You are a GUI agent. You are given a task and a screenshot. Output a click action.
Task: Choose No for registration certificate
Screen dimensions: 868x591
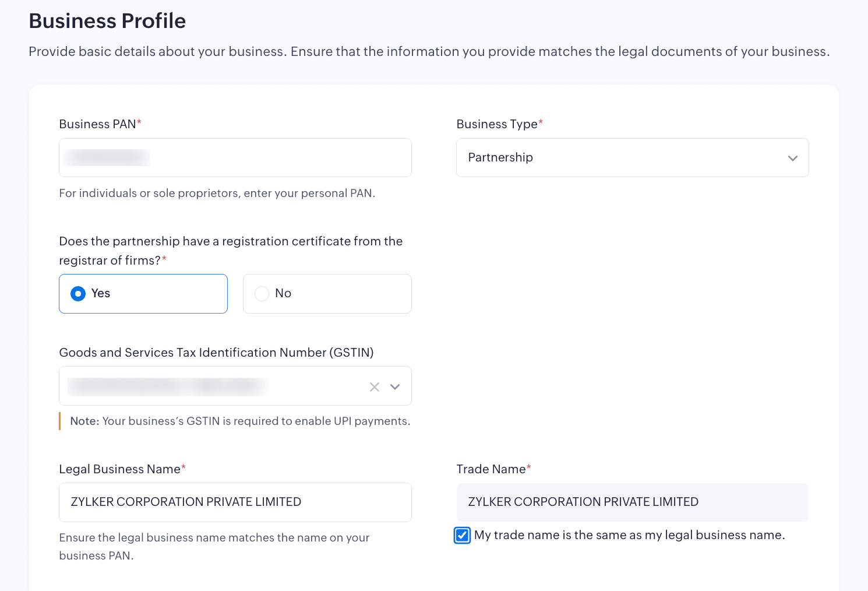click(262, 294)
